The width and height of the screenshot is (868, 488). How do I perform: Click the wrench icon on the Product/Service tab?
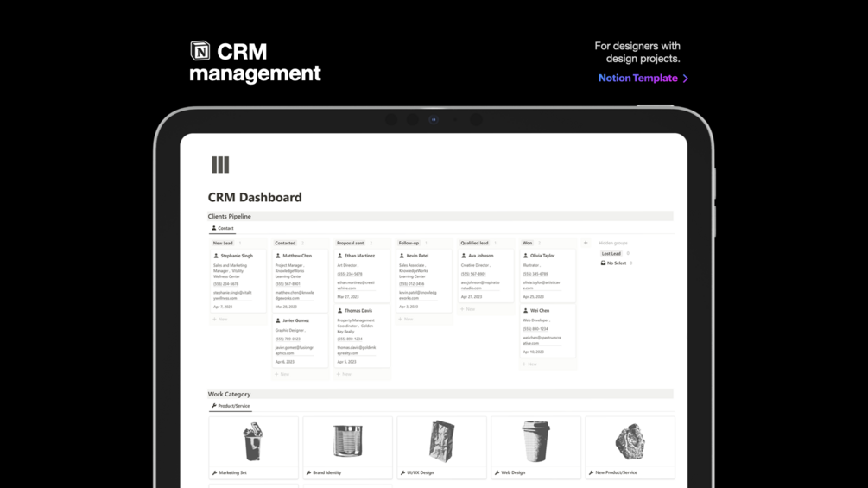[x=213, y=406]
